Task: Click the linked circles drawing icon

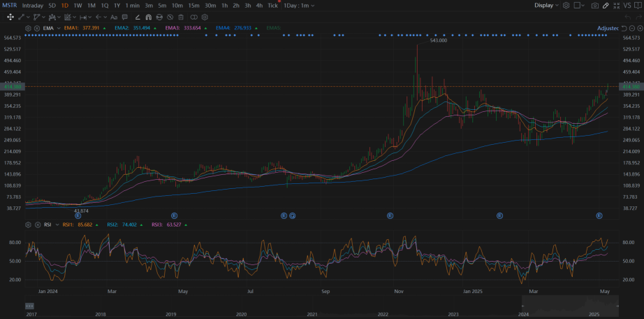Action: (x=194, y=17)
